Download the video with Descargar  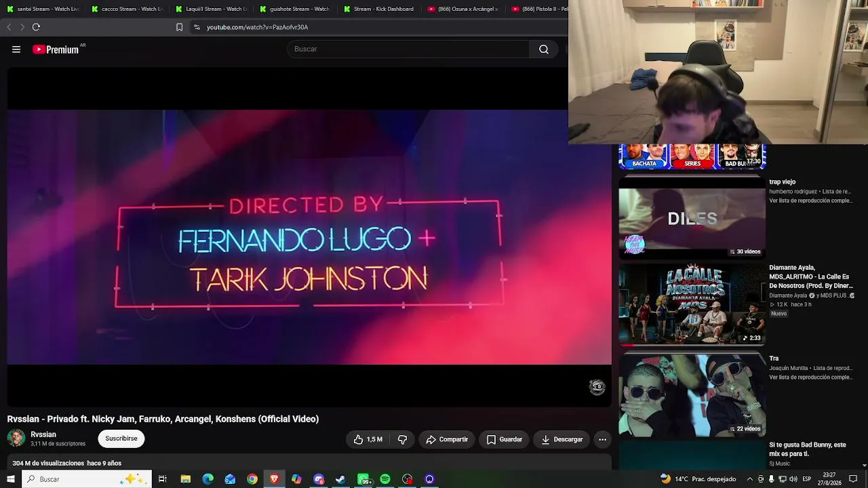click(x=562, y=439)
